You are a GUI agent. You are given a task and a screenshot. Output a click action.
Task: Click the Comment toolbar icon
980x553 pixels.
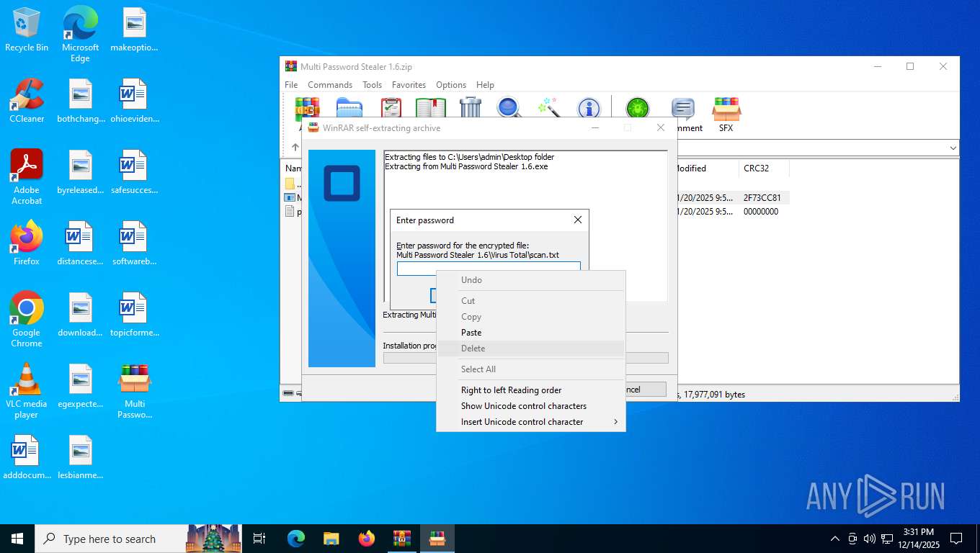682,114
